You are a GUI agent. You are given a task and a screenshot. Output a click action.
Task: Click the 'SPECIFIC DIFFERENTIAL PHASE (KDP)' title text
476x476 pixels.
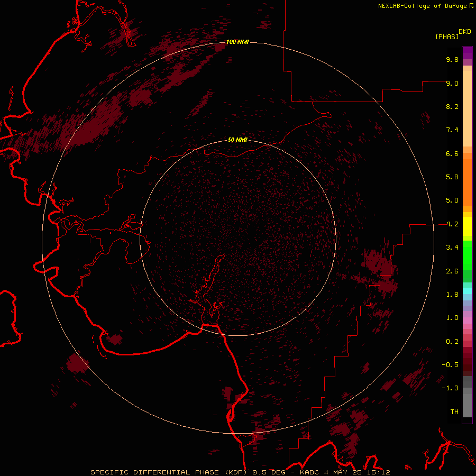click(x=169, y=472)
